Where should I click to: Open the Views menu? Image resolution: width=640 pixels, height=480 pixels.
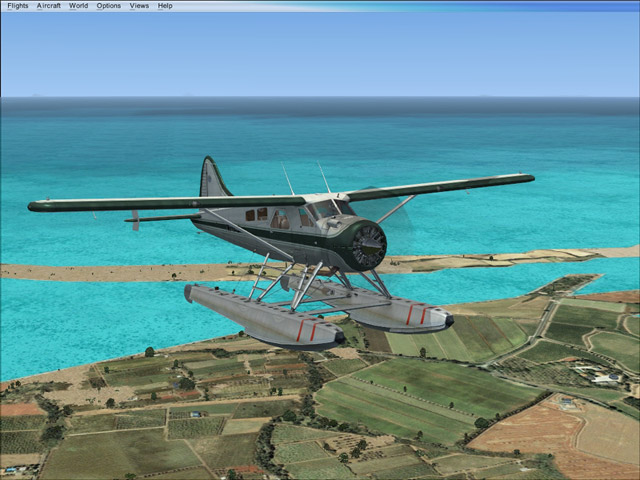click(x=139, y=6)
